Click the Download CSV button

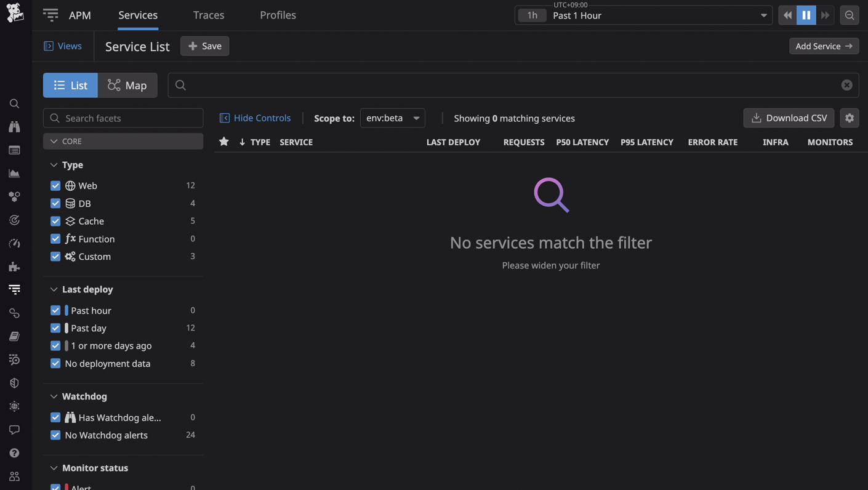[x=789, y=118]
